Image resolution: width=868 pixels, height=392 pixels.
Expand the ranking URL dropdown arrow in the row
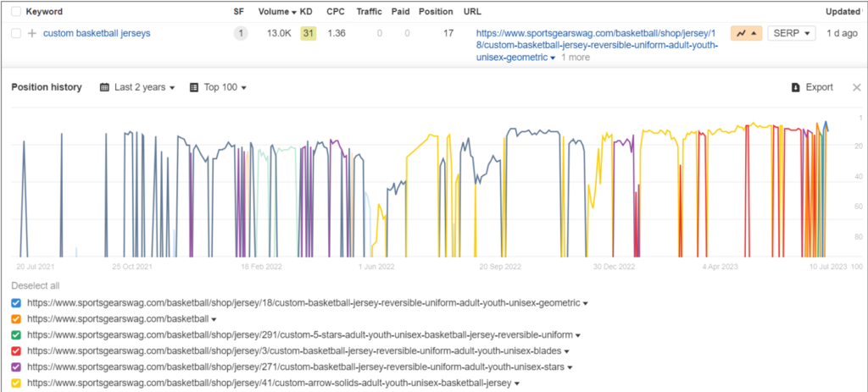(x=553, y=58)
